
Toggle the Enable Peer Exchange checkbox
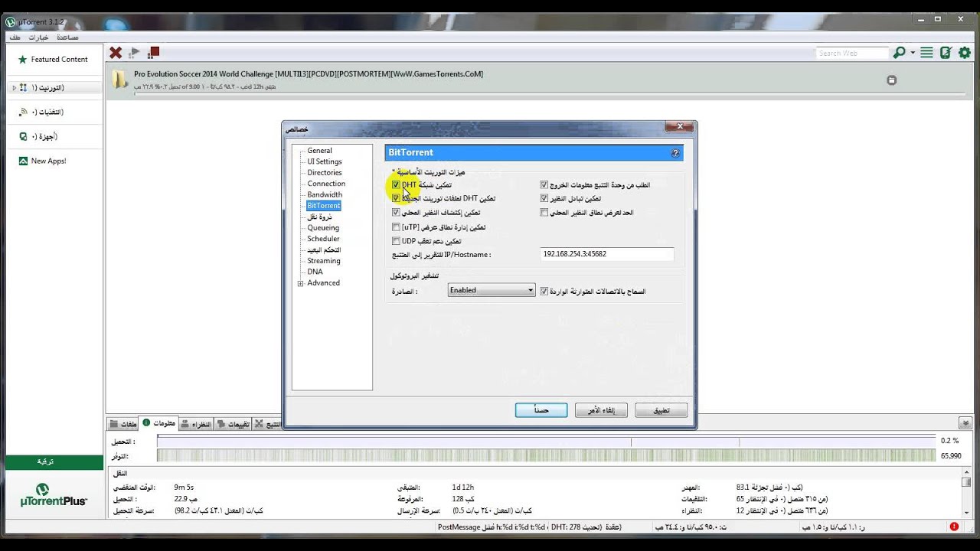coord(544,198)
